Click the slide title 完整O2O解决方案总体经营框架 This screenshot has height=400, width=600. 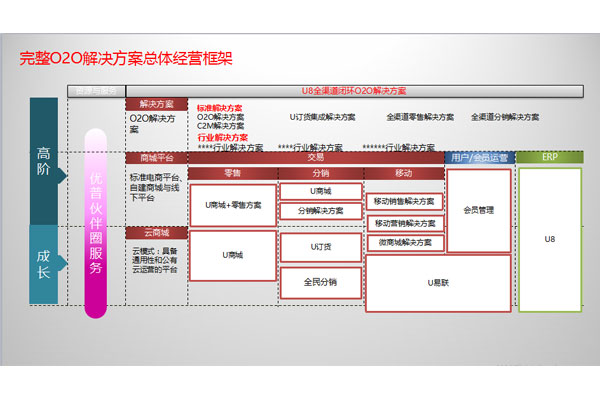click(126, 59)
